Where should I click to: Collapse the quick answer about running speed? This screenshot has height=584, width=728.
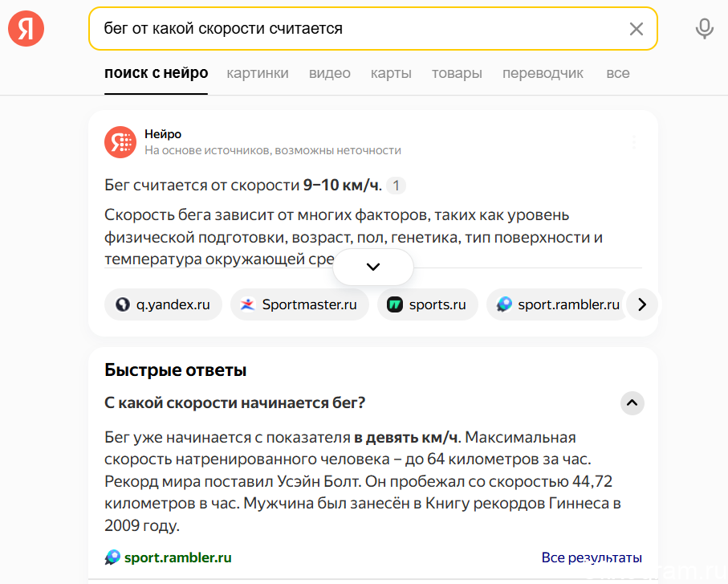click(632, 402)
